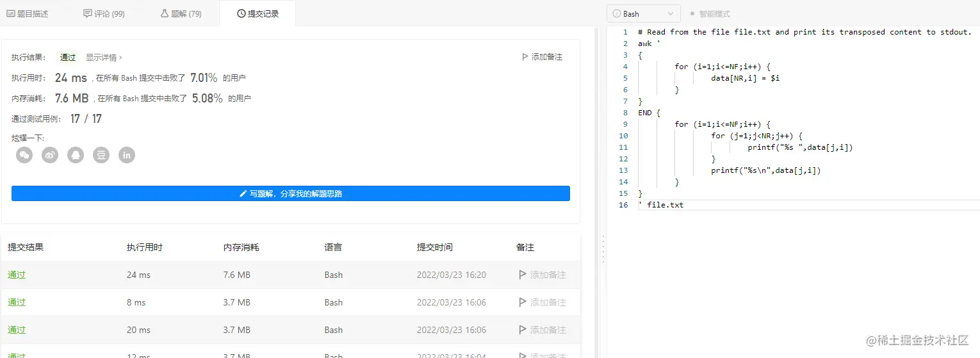This screenshot has width=980, height=358.
Task: Expand 显示详情 result details
Action: 104,57
